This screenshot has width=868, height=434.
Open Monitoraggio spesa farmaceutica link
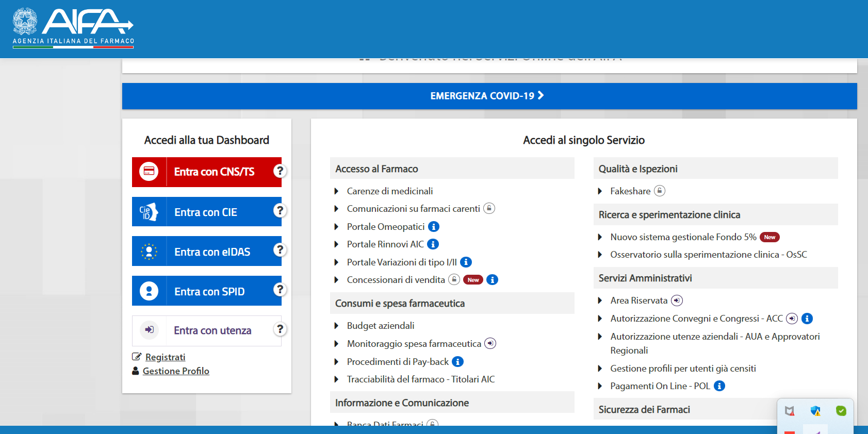pyautogui.click(x=414, y=344)
